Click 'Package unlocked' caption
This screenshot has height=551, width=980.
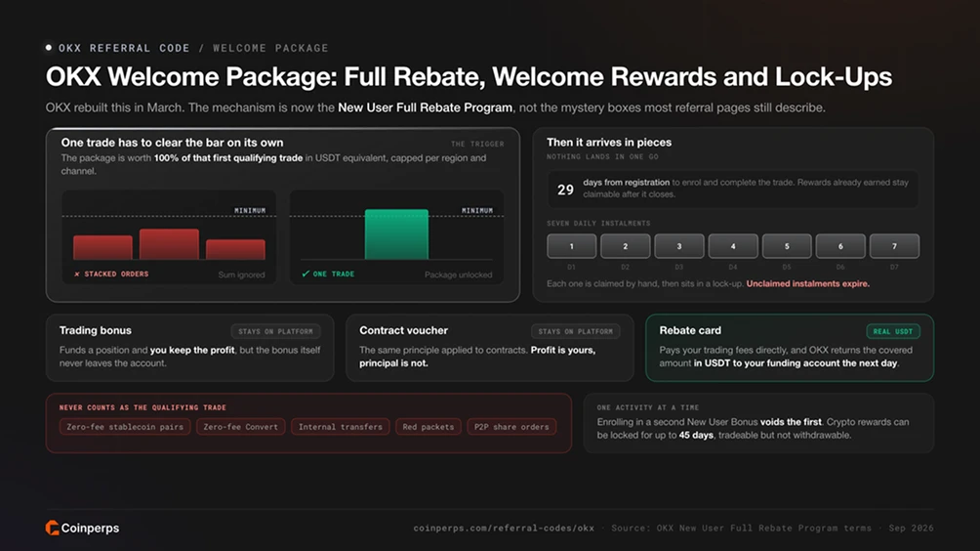[458, 275]
